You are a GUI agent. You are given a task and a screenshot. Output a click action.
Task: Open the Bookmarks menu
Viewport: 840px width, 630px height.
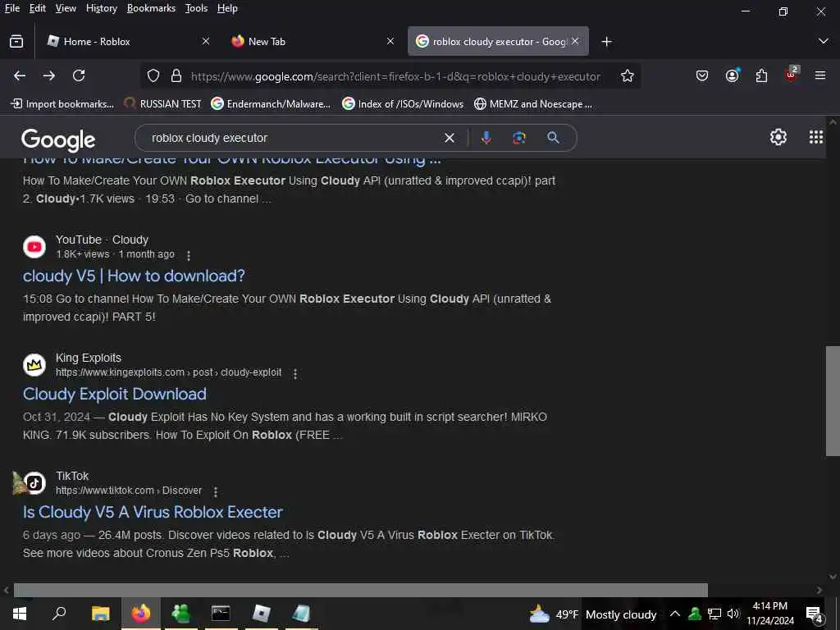tap(151, 8)
